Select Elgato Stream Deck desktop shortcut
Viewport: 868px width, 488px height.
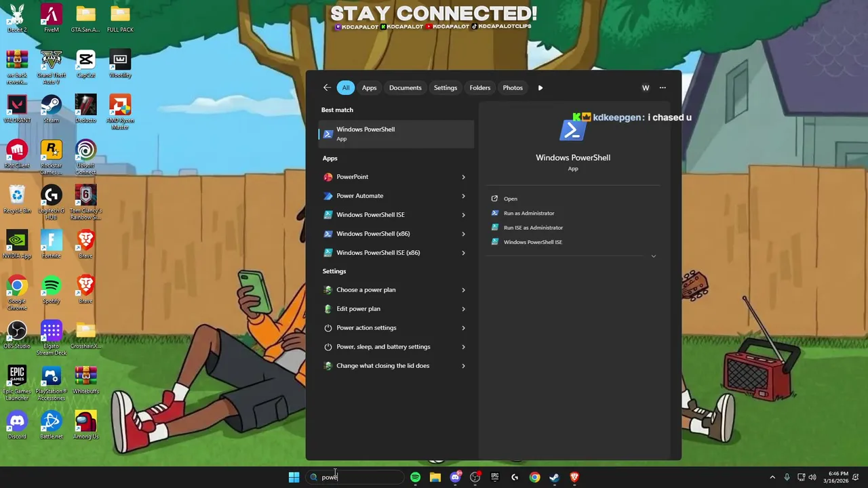pos(51,338)
